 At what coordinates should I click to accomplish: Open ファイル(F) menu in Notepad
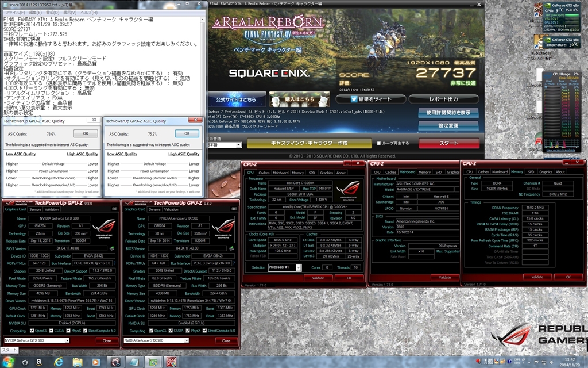pos(14,13)
